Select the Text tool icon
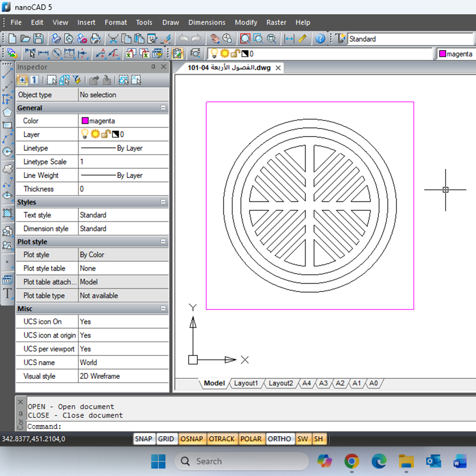Image resolution: width=476 pixels, height=476 pixels. (7, 293)
